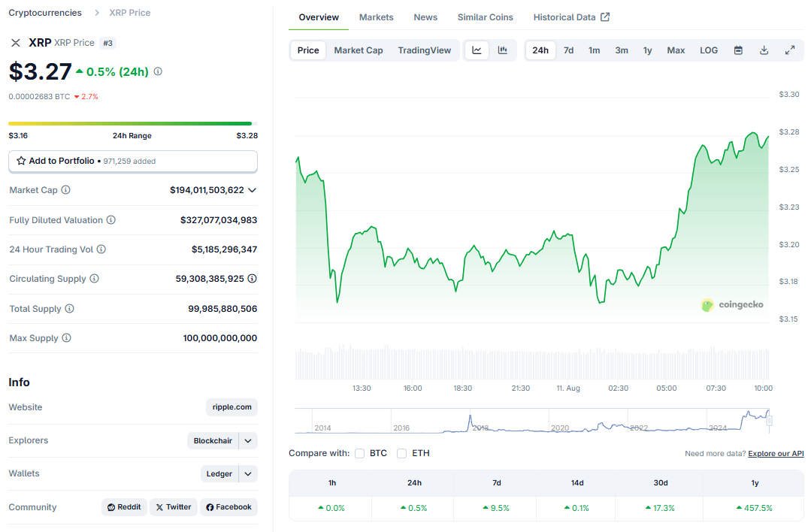The width and height of the screenshot is (811, 532).
Task: Click the 7d 9.5% change cell
Action: point(496,508)
